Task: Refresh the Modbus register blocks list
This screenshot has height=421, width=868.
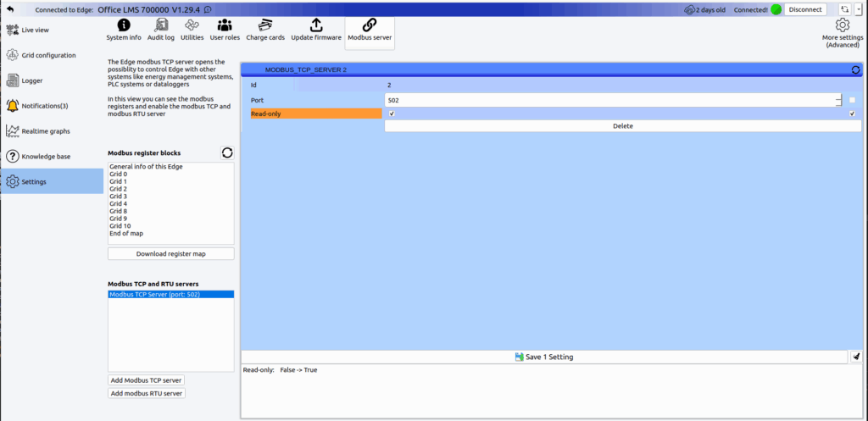Action: click(x=227, y=153)
